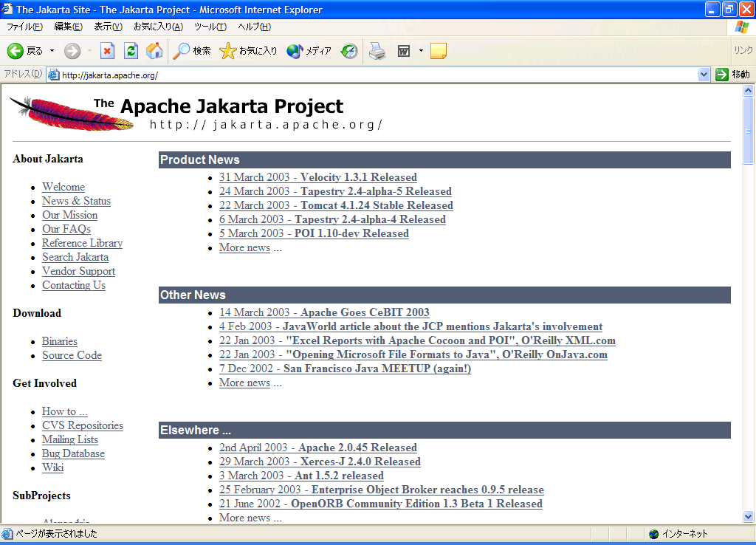Open the Vendor Support link

pos(78,270)
